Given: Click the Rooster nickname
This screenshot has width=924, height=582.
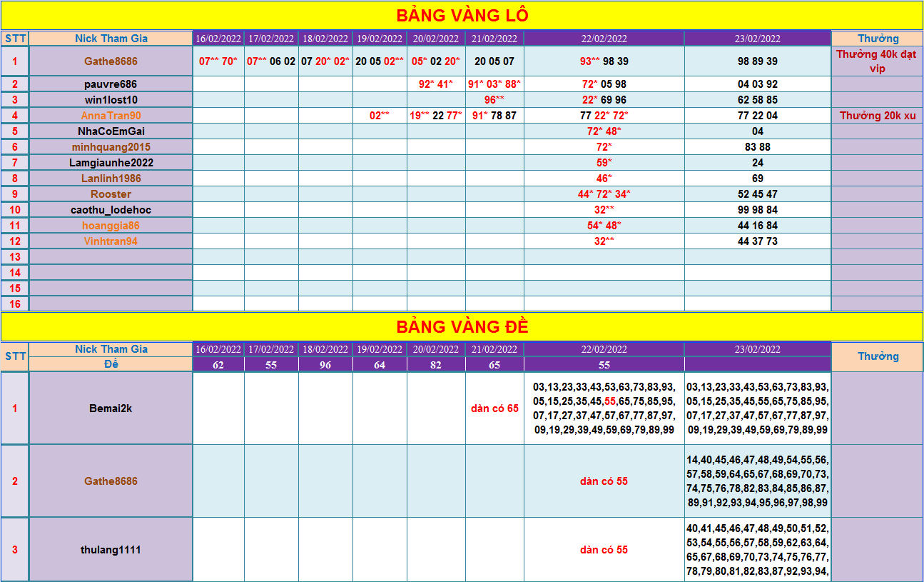Looking at the screenshot, I should (x=111, y=194).
